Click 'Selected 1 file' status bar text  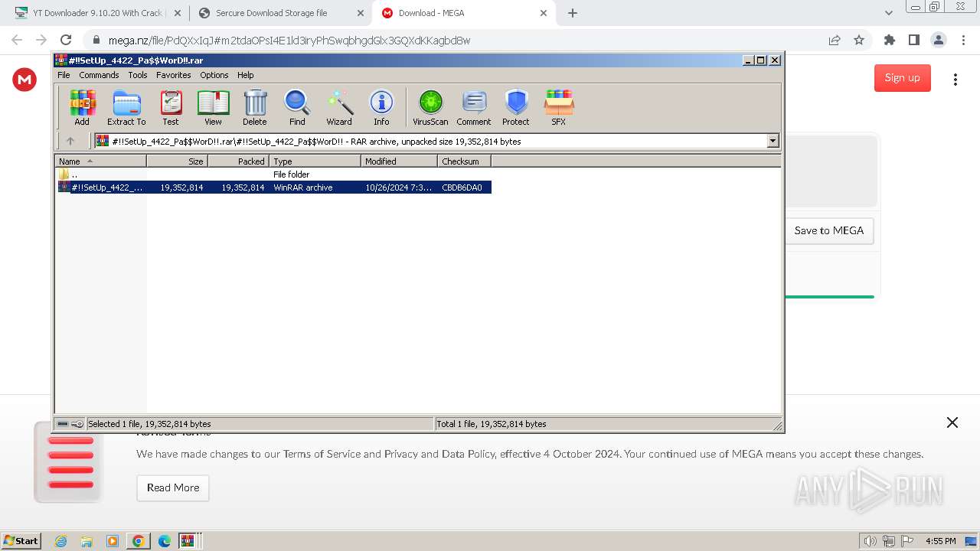[x=149, y=424]
